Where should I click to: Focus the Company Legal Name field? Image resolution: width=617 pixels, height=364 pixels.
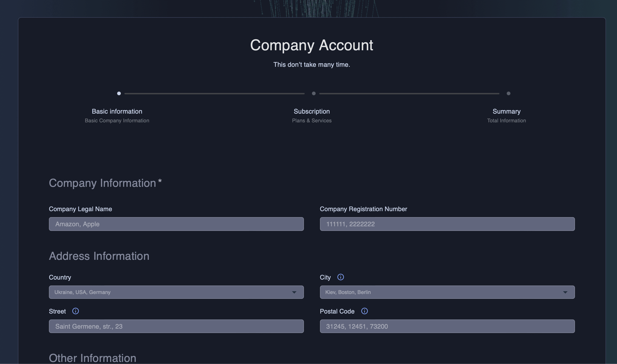point(176,224)
